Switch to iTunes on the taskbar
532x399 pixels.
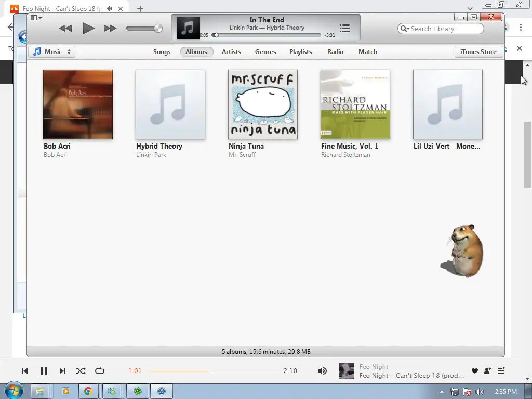(162, 392)
